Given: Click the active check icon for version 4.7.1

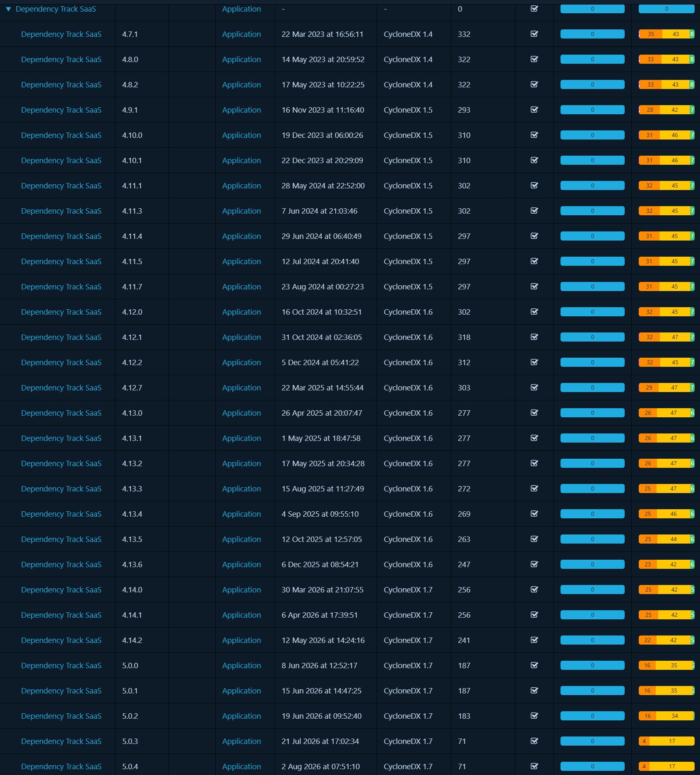Looking at the screenshot, I should (534, 34).
